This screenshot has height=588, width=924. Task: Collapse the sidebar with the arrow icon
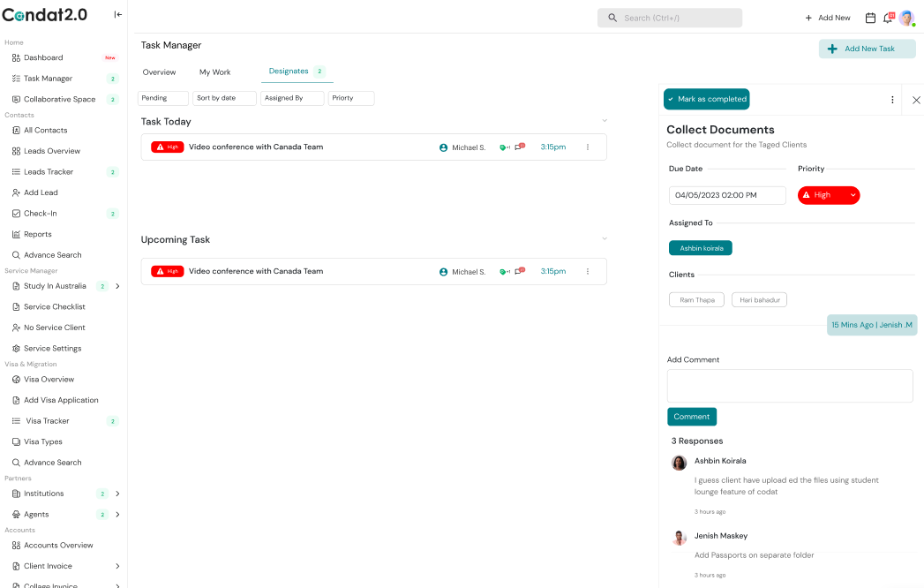point(118,14)
